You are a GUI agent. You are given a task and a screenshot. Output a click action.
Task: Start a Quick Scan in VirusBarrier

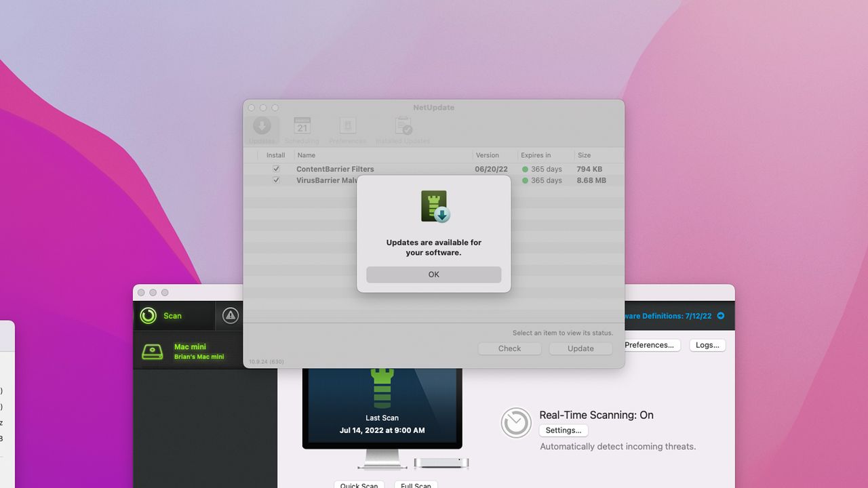pos(359,485)
